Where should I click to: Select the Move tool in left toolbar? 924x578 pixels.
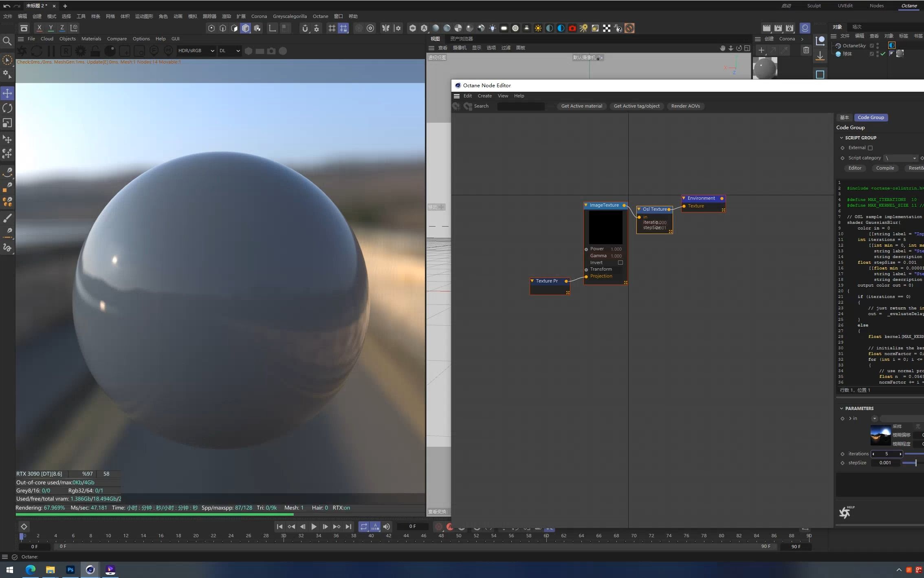7,93
